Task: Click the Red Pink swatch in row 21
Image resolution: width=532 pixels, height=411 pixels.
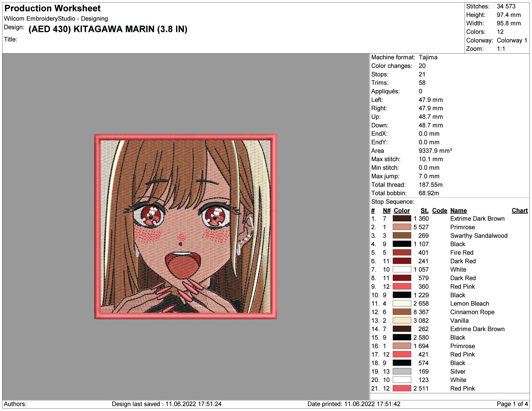Action: pos(402,388)
